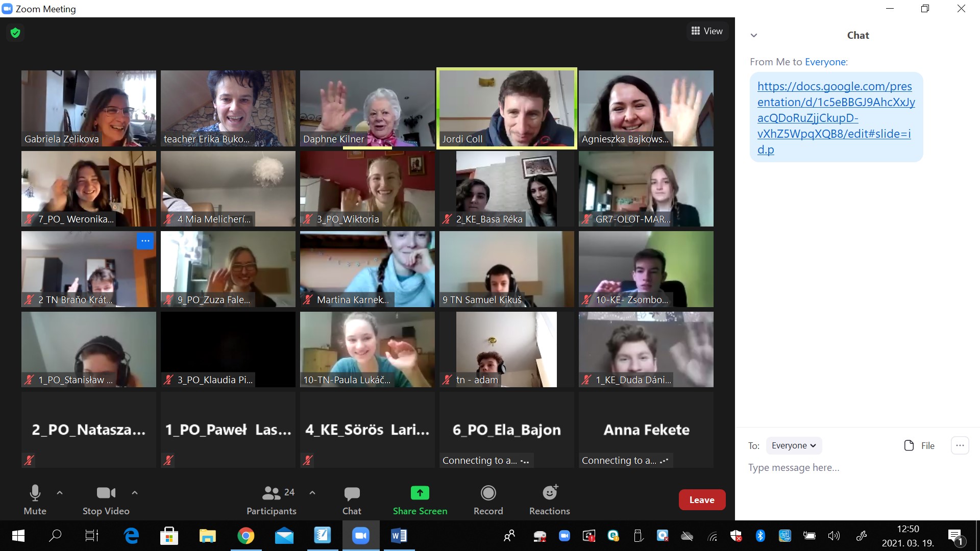Toggle the Chat panel from toolbar
The image size is (980, 551).
click(352, 500)
